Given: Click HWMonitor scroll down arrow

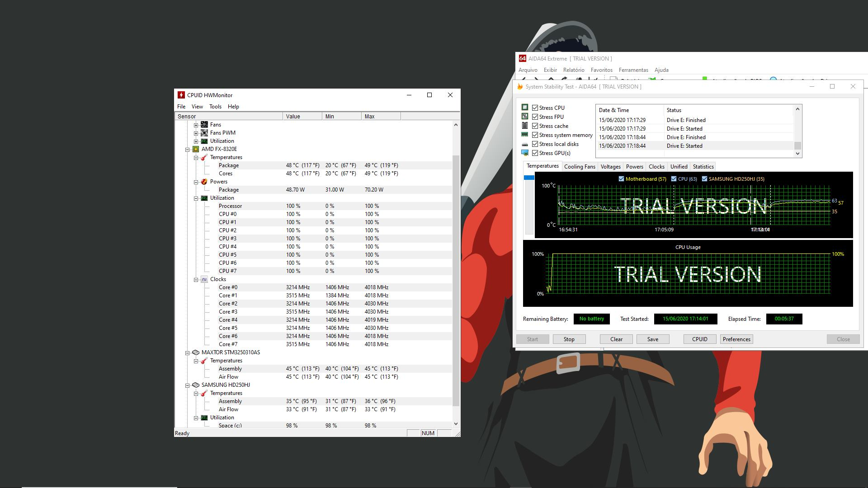Looking at the screenshot, I should (x=456, y=424).
